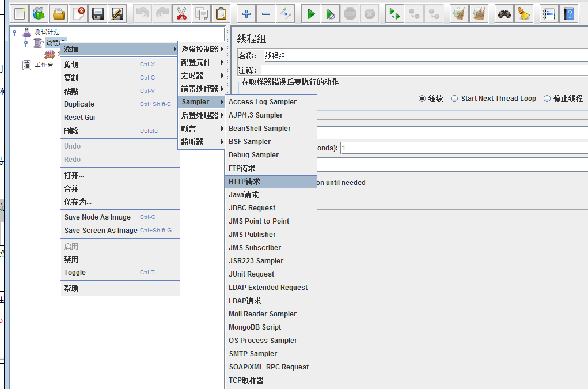Click the blue Help question mark icon
Screen dimensions: 588x389
tap(569, 14)
